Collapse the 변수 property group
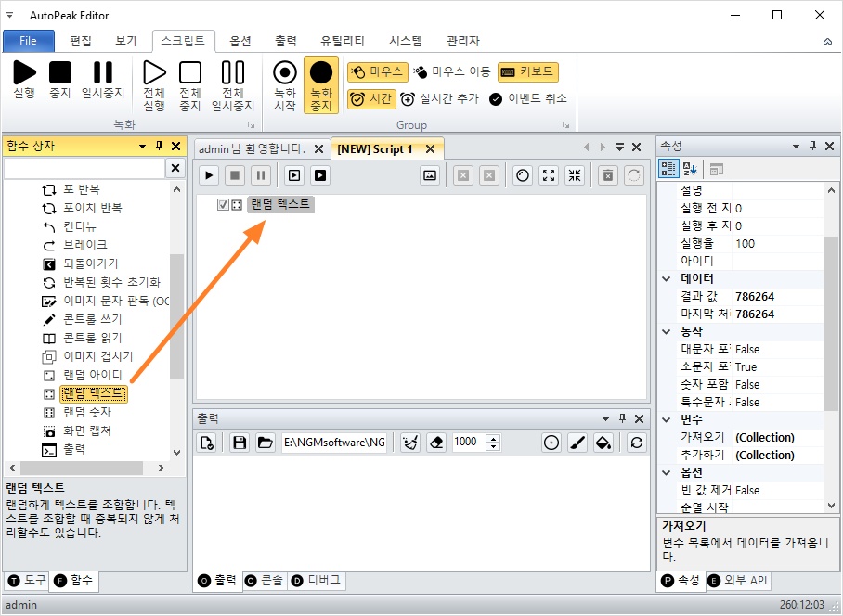Screen dimensions: 843x616 [x=666, y=419]
